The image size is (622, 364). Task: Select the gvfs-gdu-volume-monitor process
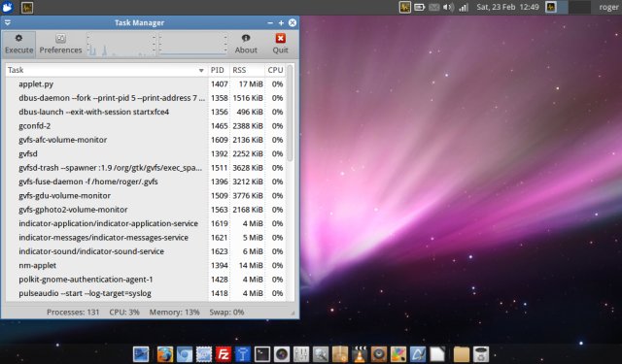[146, 196]
